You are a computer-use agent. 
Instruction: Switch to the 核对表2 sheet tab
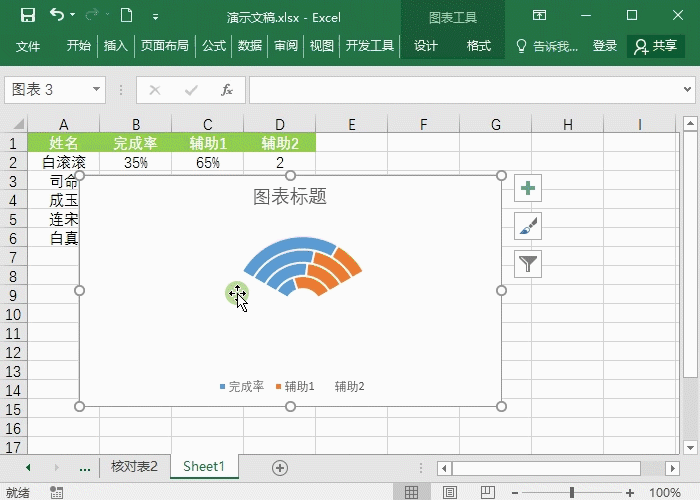coord(134,467)
